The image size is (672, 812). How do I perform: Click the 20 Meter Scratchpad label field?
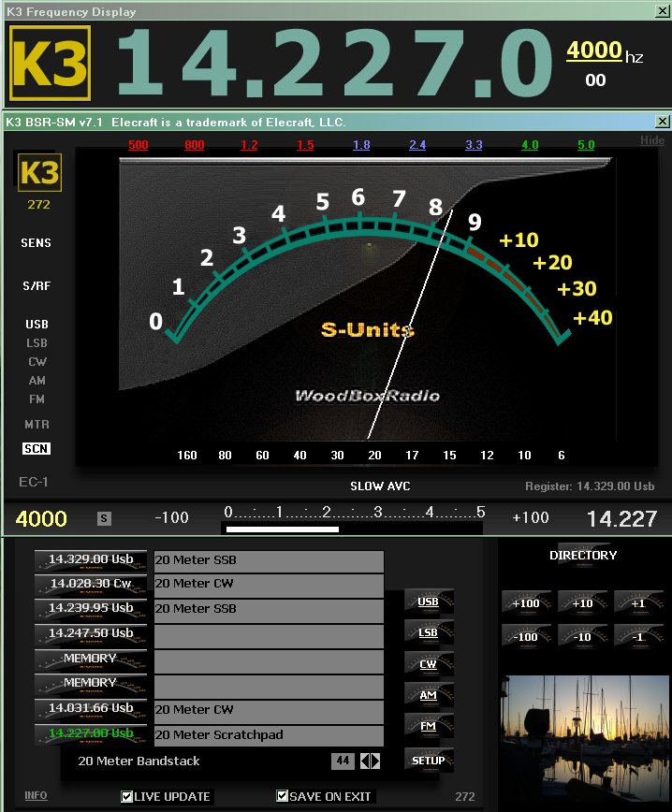(269, 735)
